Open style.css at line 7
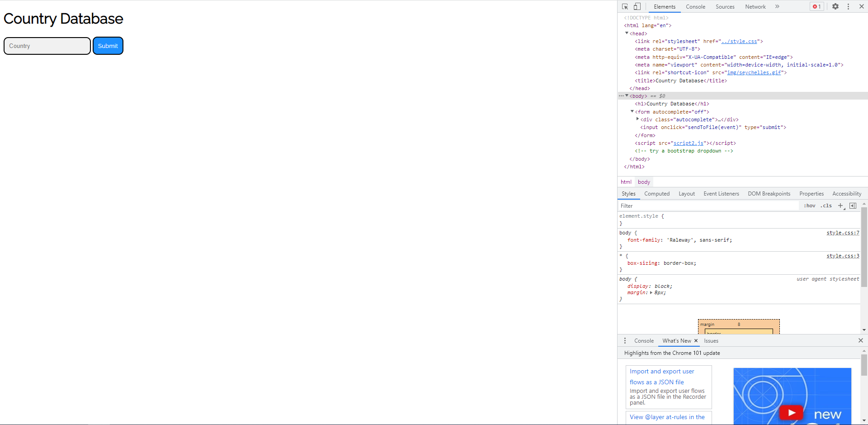The width and height of the screenshot is (868, 425). click(x=842, y=233)
